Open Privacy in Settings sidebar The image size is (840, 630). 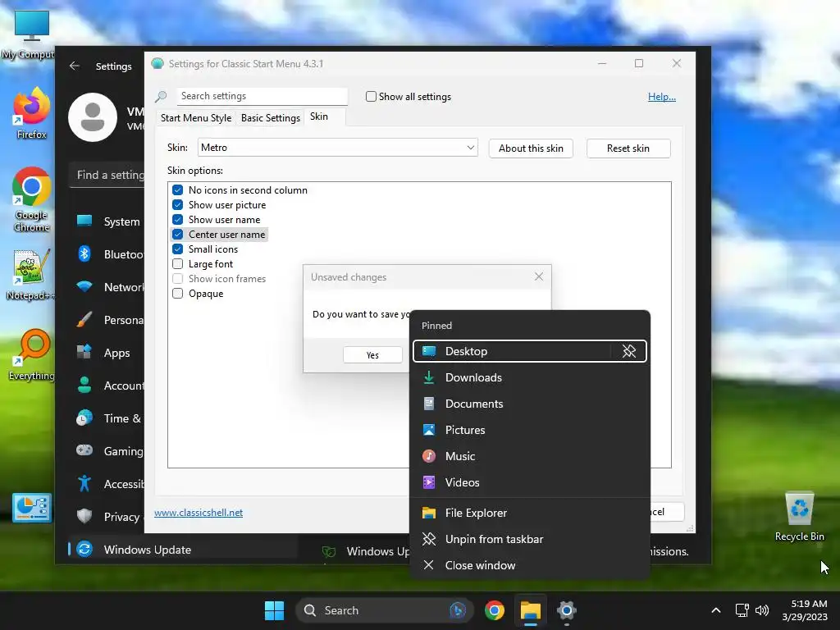[107, 517]
